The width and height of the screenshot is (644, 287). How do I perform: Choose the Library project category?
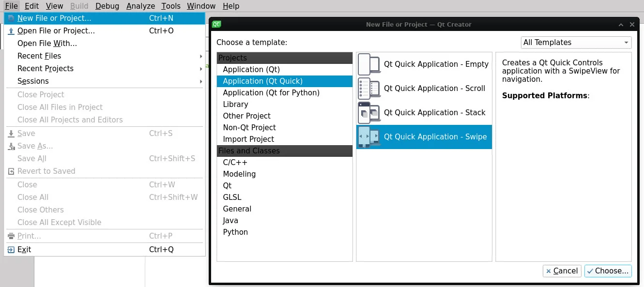pos(235,105)
